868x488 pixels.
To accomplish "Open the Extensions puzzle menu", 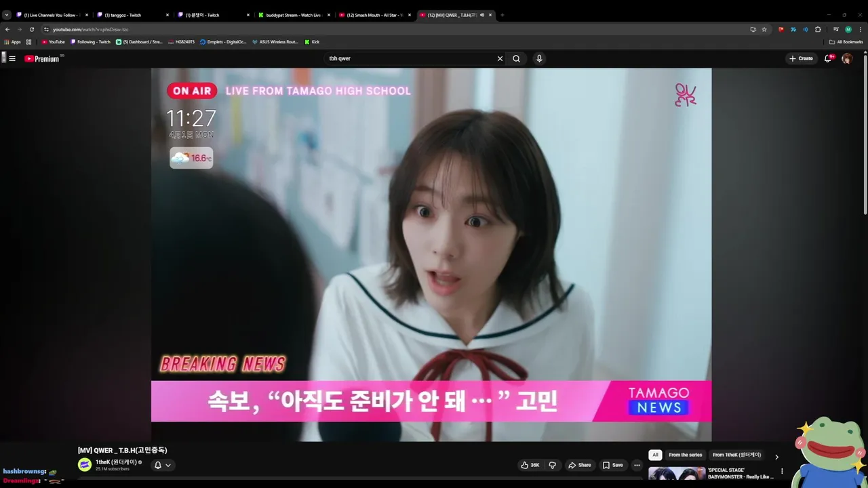I will (x=818, y=30).
